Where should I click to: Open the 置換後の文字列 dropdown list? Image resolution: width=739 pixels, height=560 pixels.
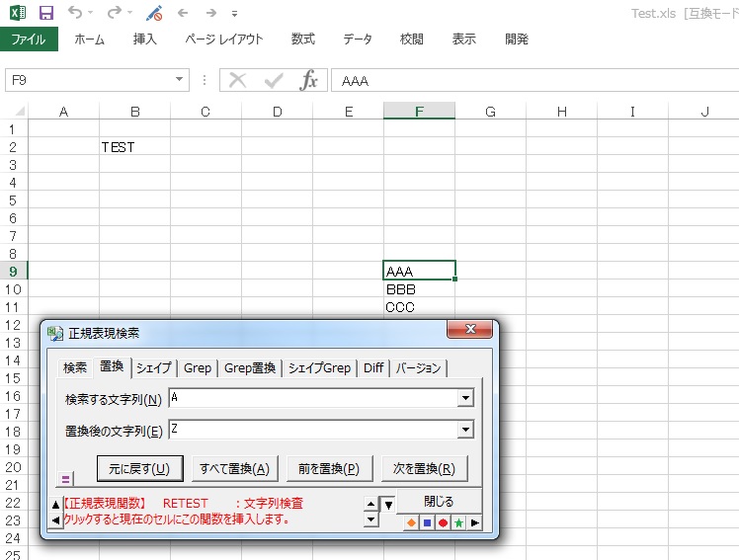[465, 430]
